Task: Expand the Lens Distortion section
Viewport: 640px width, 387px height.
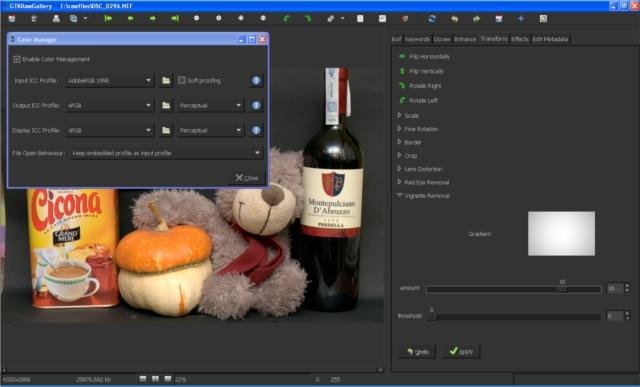Action: 400,169
